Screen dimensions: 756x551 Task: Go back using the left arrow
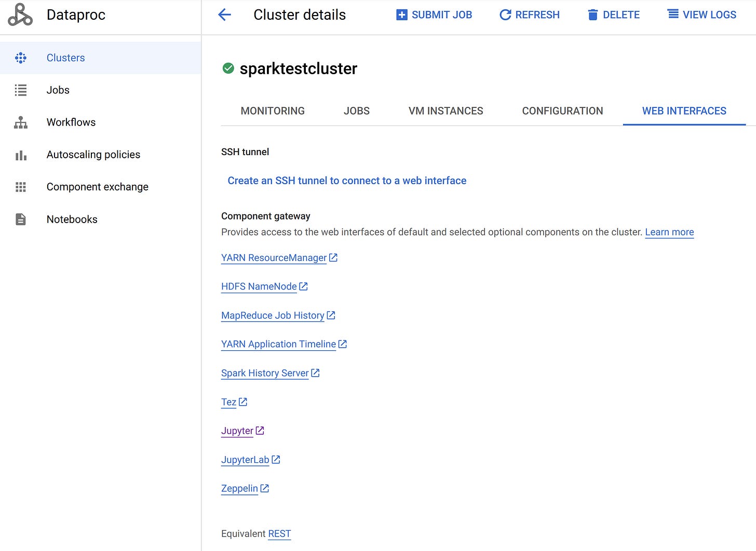point(224,15)
